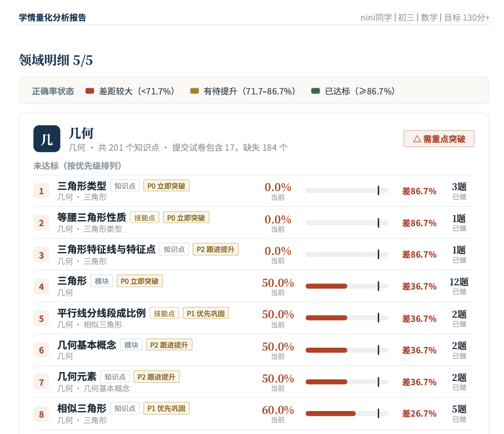Click subtitle 共 201 个知识点 line
The image size is (504, 434).
click(178, 147)
